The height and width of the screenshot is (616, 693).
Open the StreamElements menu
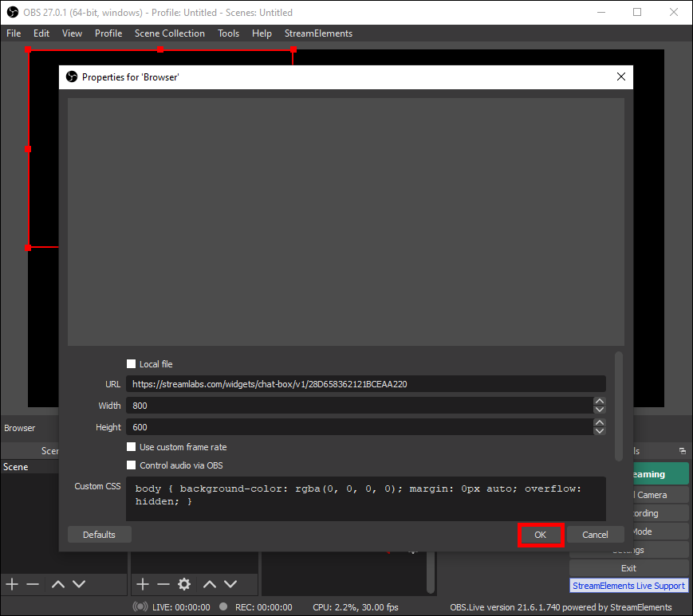[x=318, y=33]
